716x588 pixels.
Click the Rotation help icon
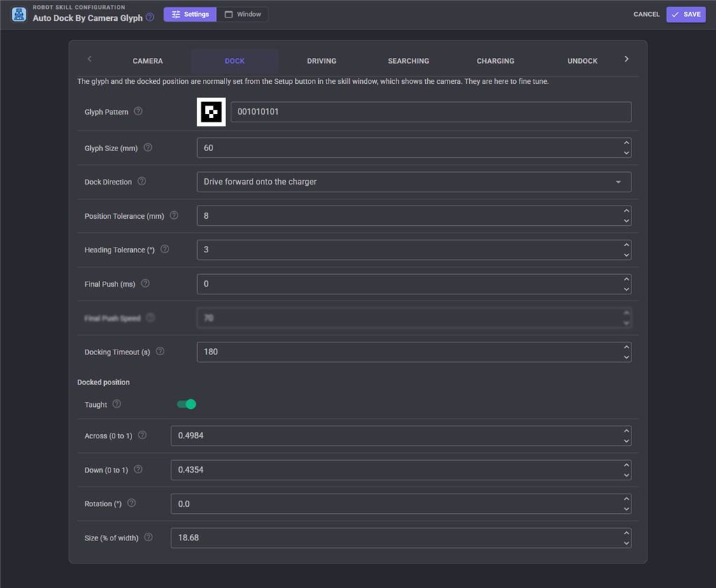click(131, 503)
